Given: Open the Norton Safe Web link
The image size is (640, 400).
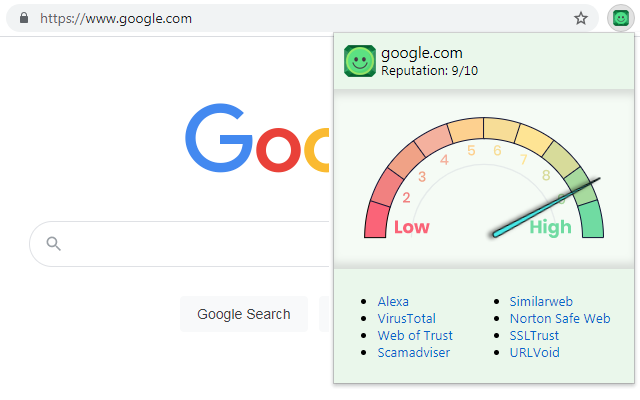Looking at the screenshot, I should 559,318.
